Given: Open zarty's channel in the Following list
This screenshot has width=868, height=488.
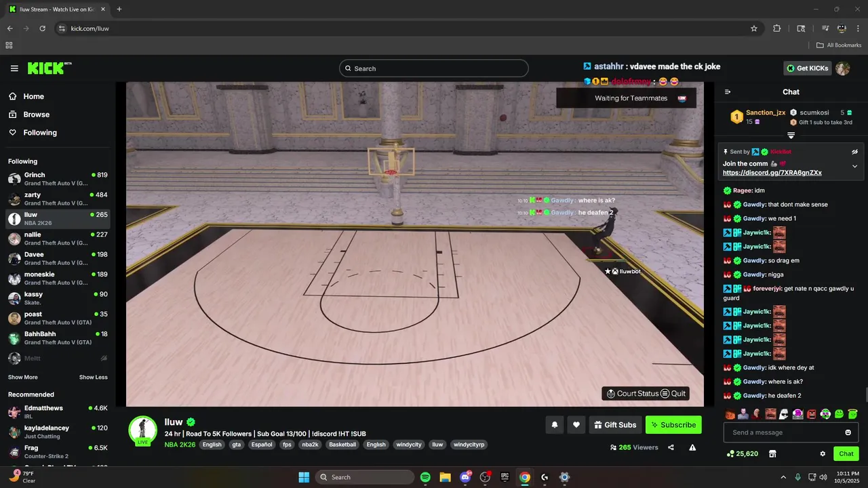Looking at the screenshot, I should pyautogui.click(x=58, y=199).
